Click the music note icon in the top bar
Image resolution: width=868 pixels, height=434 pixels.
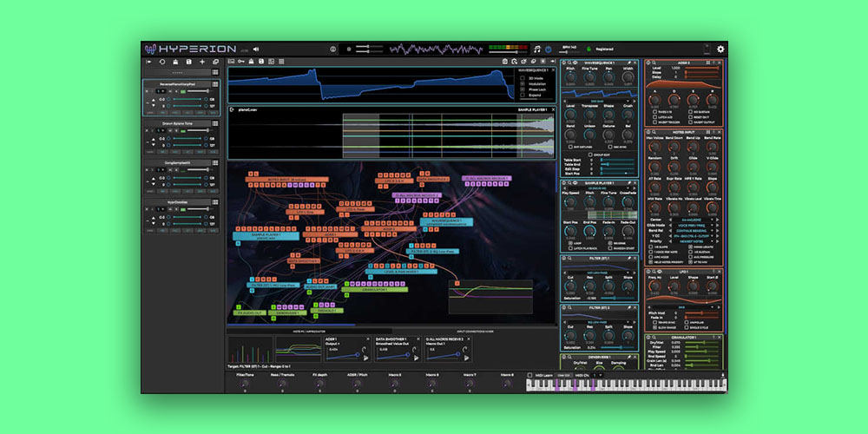tap(537, 49)
